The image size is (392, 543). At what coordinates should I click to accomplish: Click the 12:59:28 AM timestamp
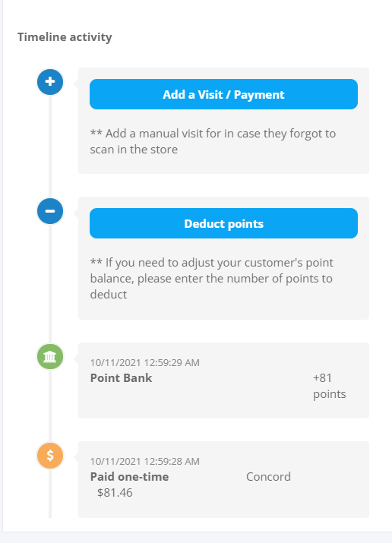point(145,461)
